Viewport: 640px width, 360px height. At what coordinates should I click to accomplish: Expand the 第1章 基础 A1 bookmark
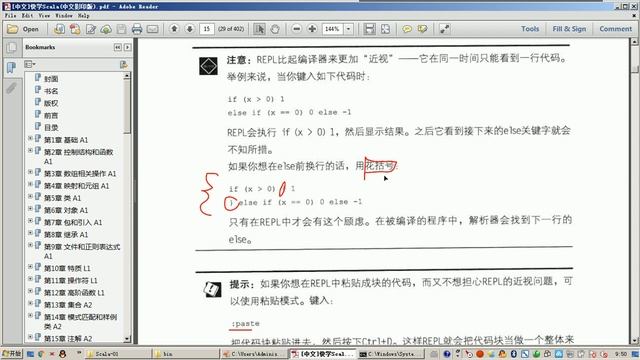tap(30, 139)
